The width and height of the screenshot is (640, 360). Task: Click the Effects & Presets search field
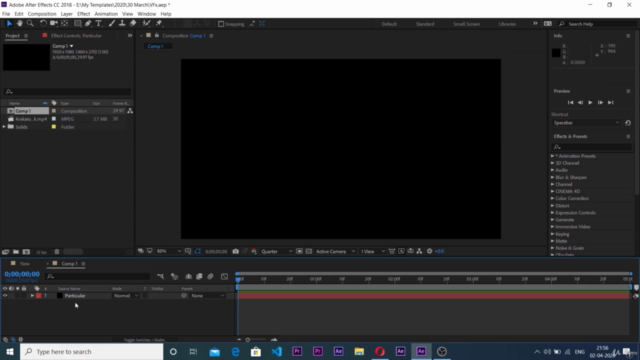[x=591, y=147]
